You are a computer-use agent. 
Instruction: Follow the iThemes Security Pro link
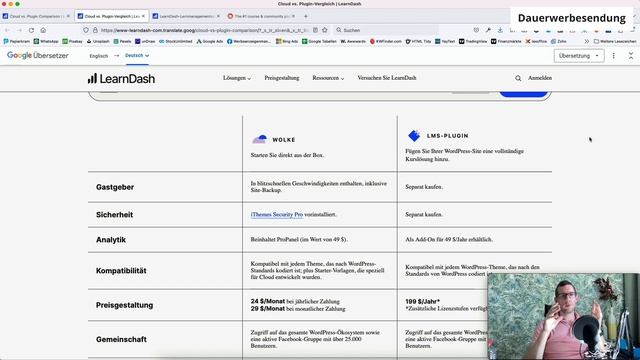click(x=277, y=214)
